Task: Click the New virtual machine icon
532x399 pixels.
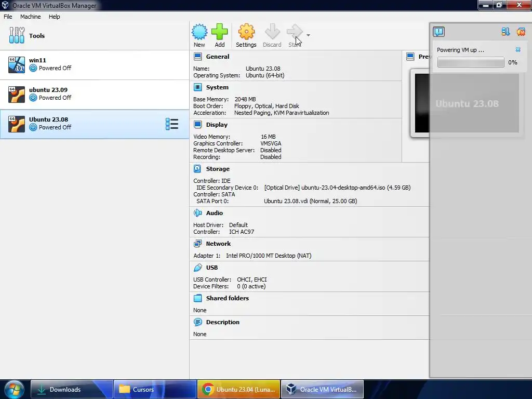Action: click(199, 32)
